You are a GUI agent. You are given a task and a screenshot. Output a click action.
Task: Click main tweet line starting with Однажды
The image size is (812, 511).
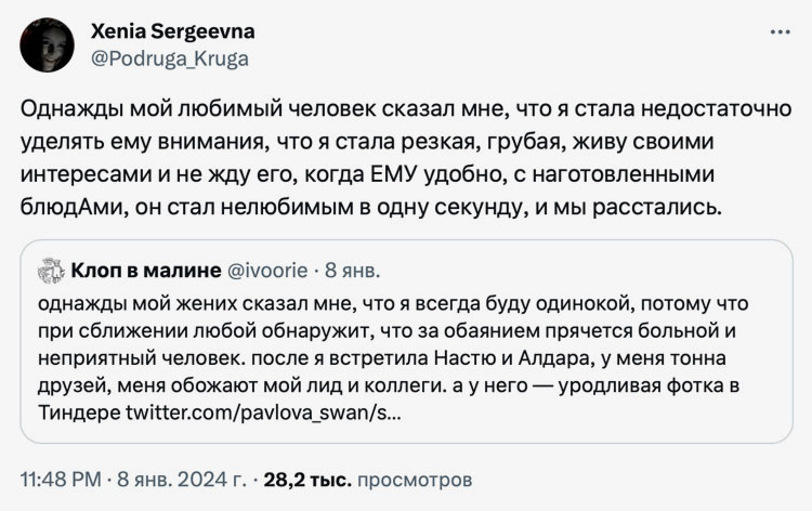pos(406,109)
